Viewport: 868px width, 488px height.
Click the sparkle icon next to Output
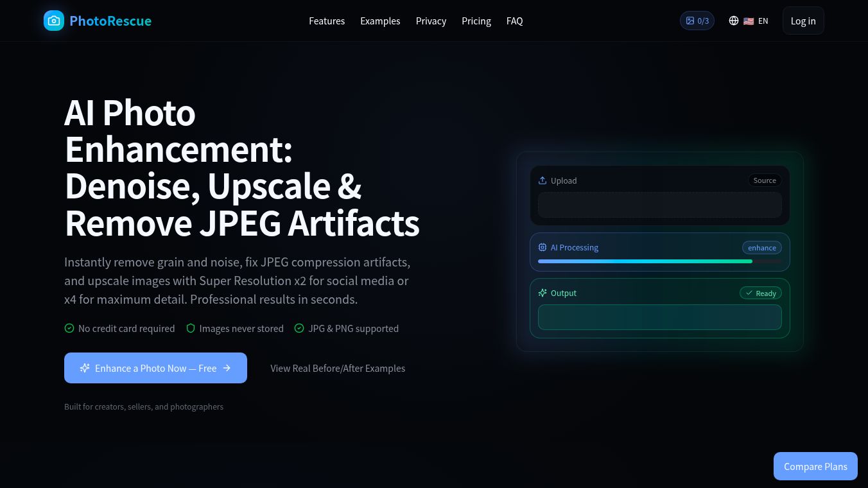pos(542,293)
